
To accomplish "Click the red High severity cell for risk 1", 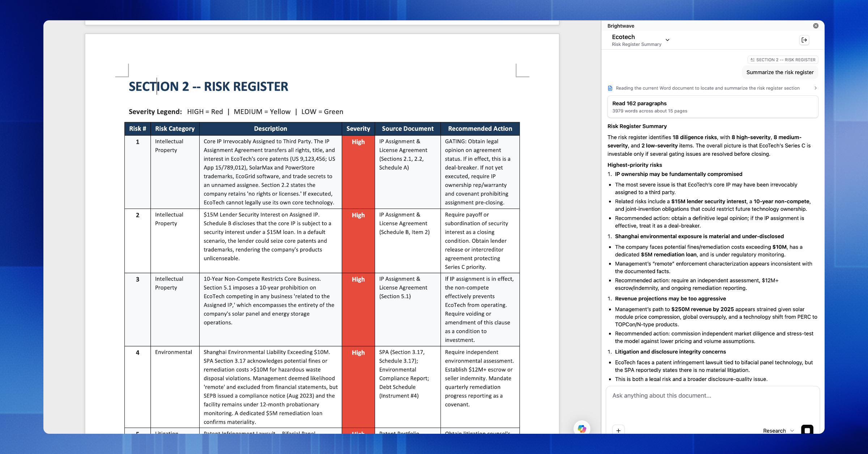I will tap(358, 172).
